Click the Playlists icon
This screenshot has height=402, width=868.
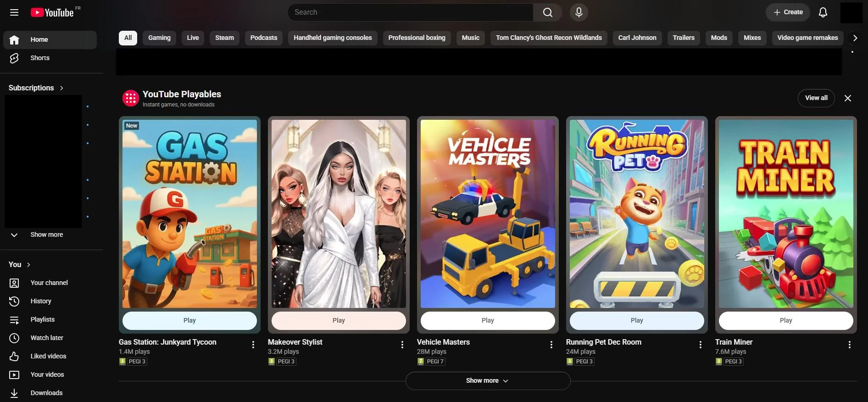pos(14,320)
